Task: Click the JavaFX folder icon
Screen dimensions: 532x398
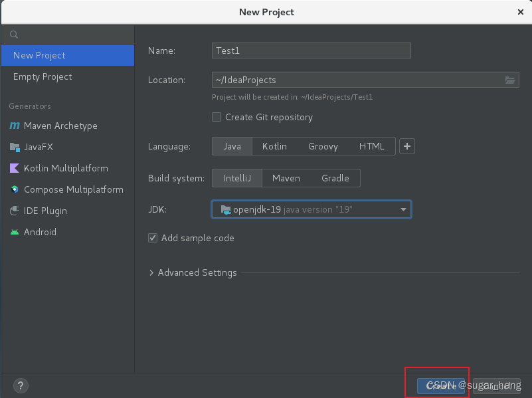Action: (x=15, y=147)
